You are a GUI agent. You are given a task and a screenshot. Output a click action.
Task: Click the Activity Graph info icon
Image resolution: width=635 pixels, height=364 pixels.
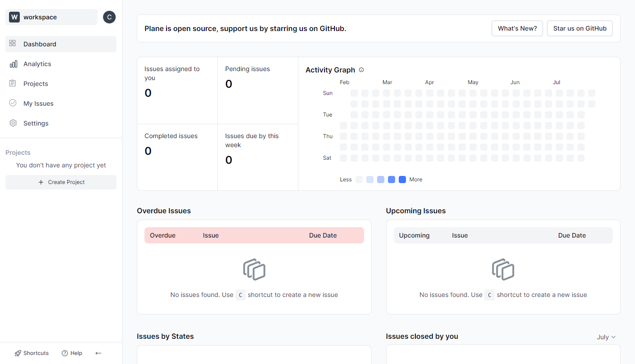click(x=361, y=70)
